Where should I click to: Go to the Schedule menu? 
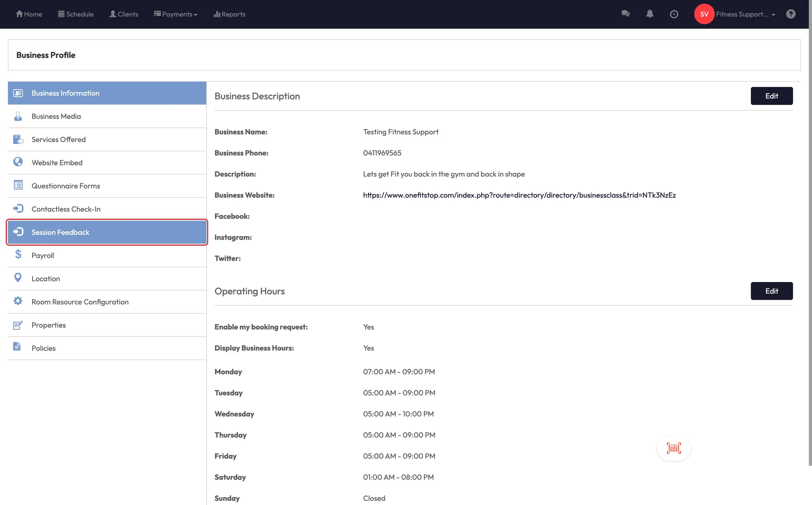point(76,14)
